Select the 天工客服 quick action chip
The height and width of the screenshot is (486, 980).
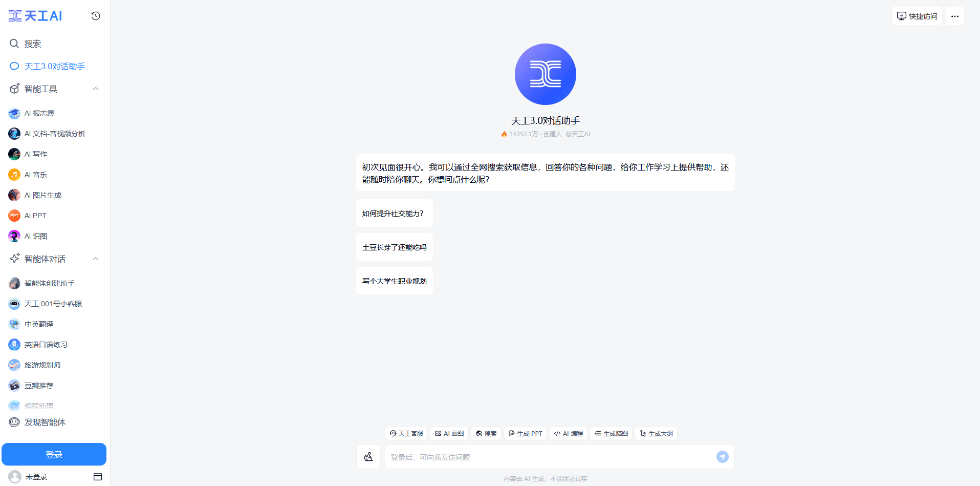[406, 433]
